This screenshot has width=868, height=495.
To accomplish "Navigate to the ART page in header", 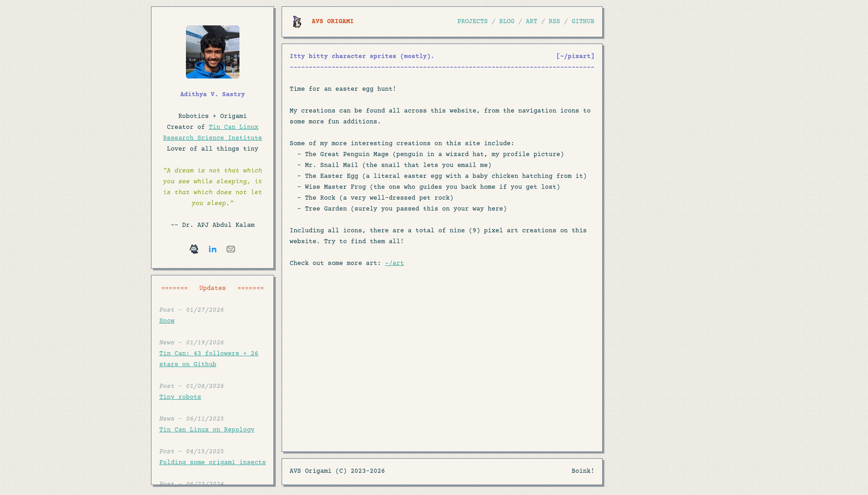I will (531, 21).
